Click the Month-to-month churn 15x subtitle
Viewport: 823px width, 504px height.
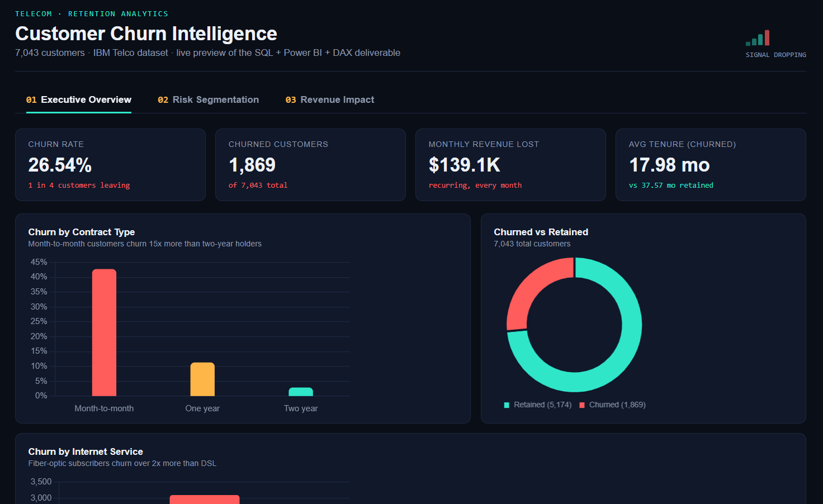[145, 244]
